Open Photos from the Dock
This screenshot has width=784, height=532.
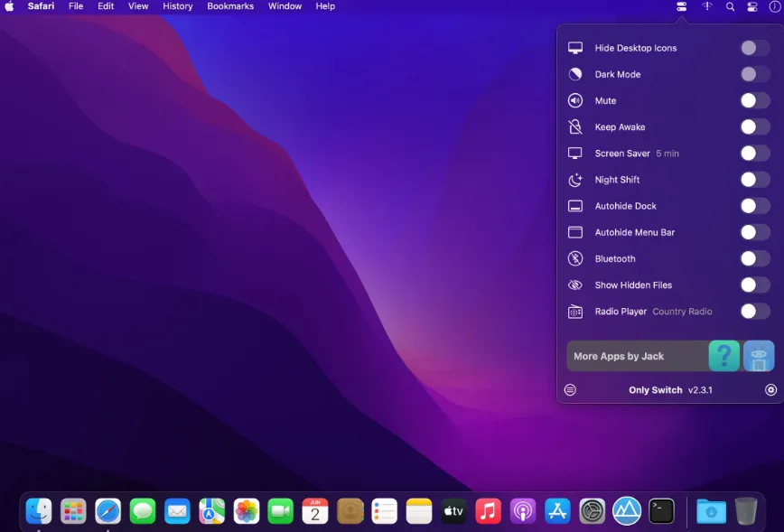(247, 511)
